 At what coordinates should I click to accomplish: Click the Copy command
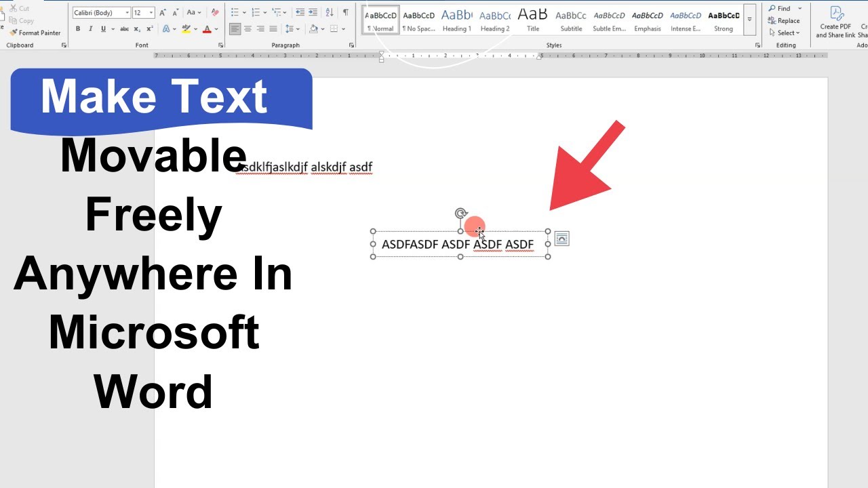click(22, 20)
